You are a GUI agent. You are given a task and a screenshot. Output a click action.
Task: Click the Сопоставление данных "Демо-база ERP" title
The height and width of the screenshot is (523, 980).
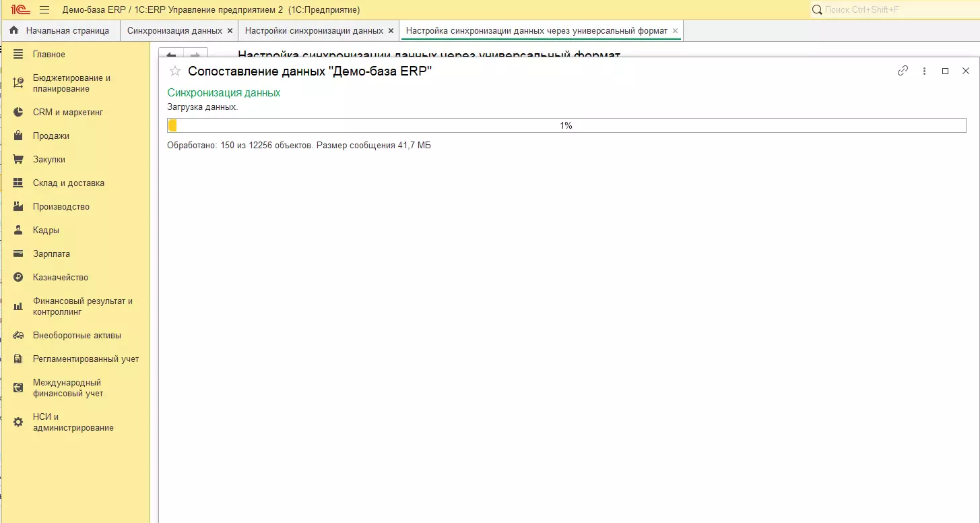coord(310,71)
